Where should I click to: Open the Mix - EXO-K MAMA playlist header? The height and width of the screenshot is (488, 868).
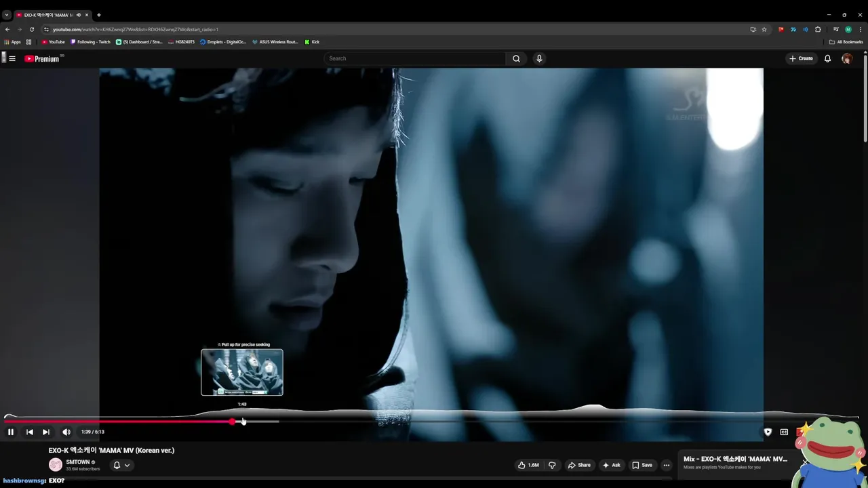735,459
